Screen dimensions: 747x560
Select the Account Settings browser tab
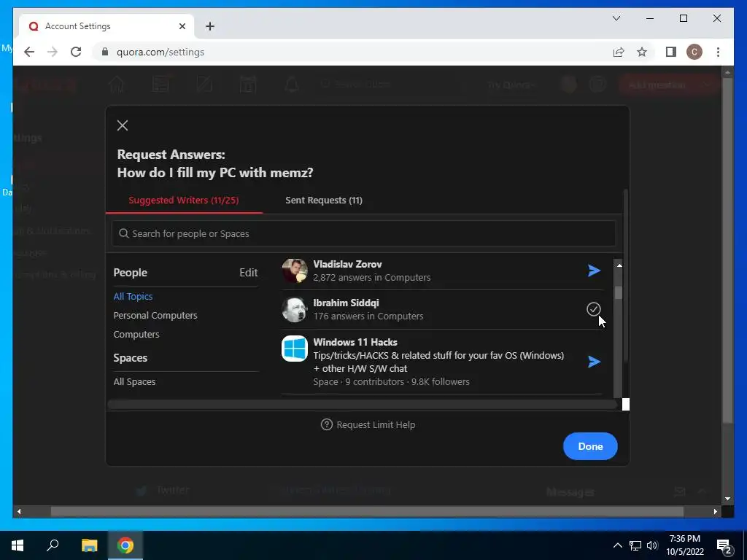tap(107, 26)
